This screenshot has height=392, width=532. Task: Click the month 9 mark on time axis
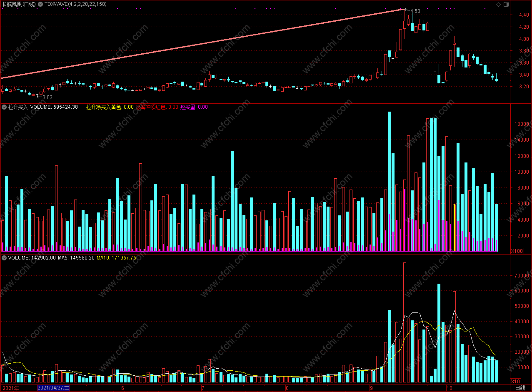(372, 388)
